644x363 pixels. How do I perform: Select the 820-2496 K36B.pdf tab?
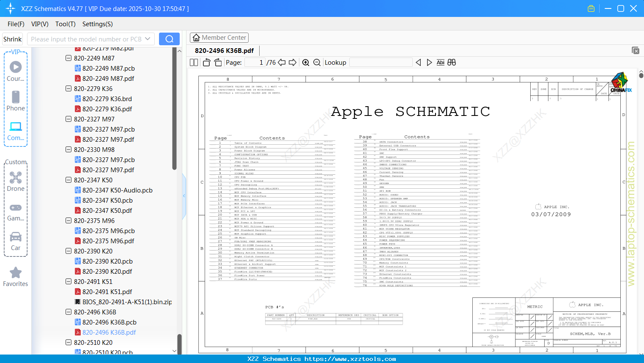pyautogui.click(x=224, y=51)
